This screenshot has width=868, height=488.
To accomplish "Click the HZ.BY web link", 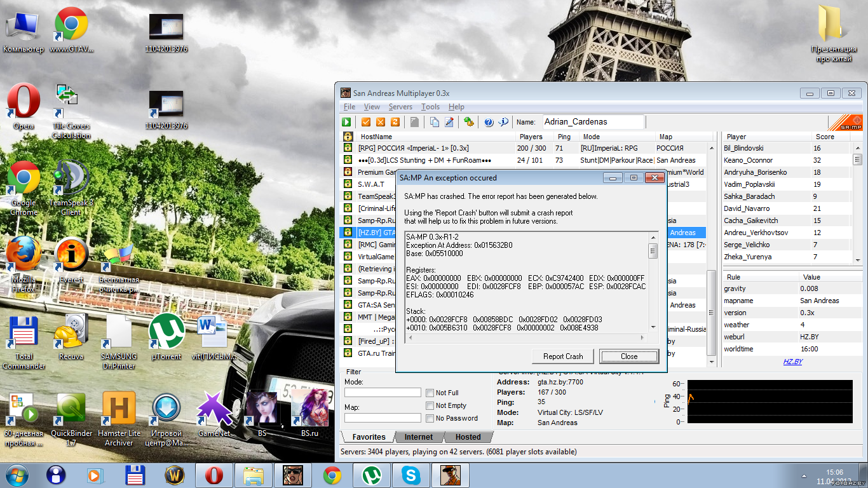I will [792, 362].
